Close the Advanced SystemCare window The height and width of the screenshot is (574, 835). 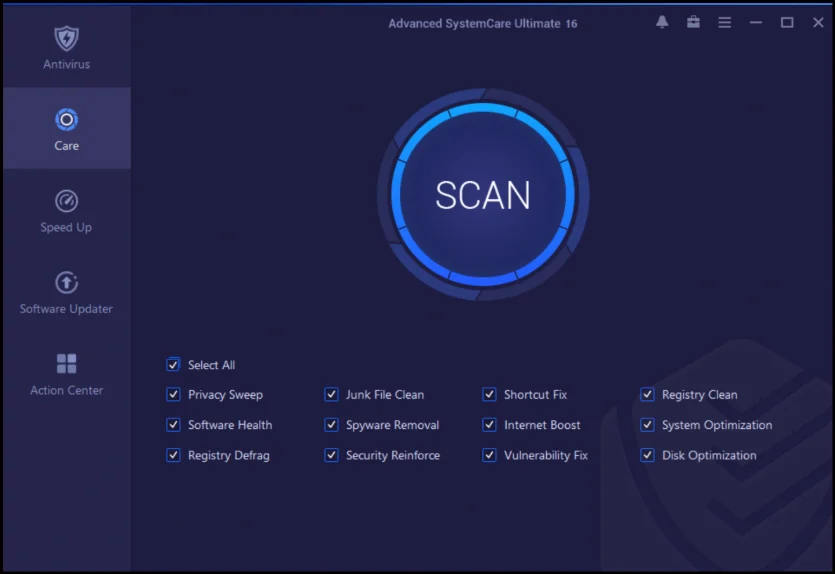click(818, 22)
